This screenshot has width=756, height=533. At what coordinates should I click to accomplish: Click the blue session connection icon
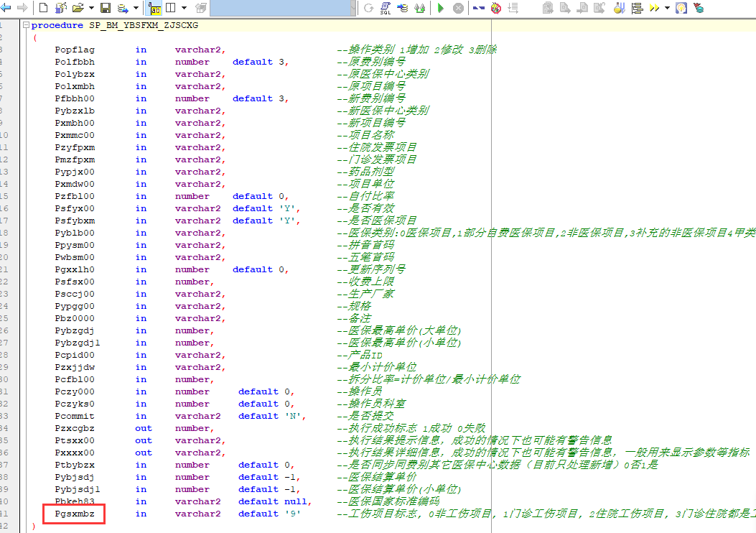(478, 8)
